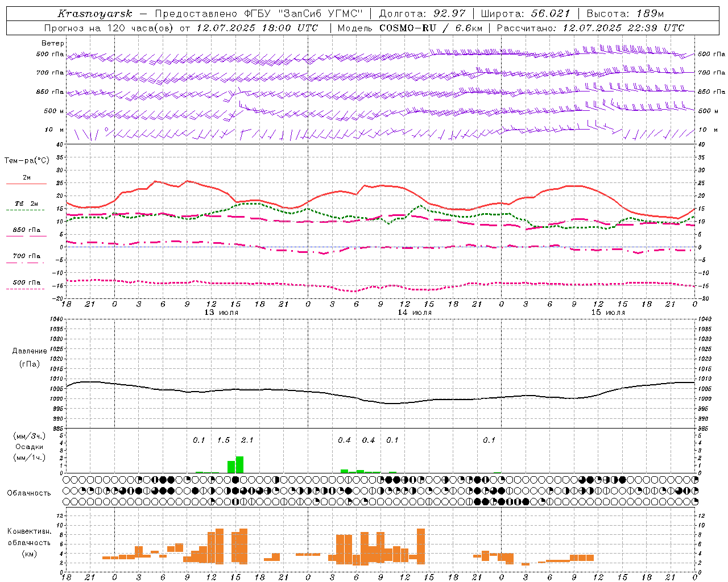Click the "10 м" wind level label on left
The height and width of the screenshot is (582, 728).
tap(55, 130)
